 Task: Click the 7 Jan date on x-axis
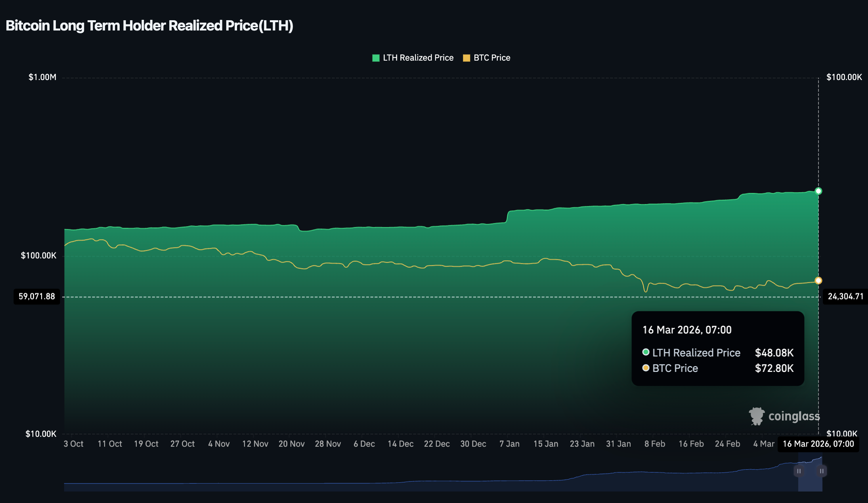click(x=509, y=444)
